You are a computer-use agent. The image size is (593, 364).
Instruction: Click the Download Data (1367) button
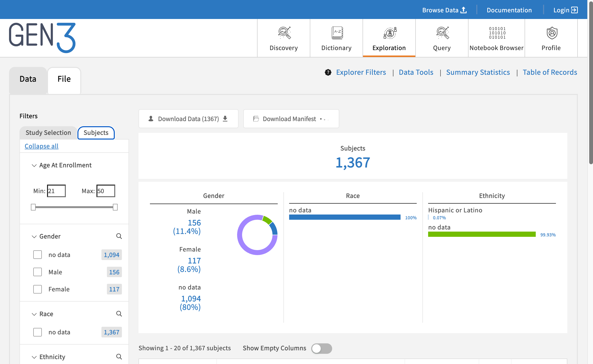pos(188,119)
